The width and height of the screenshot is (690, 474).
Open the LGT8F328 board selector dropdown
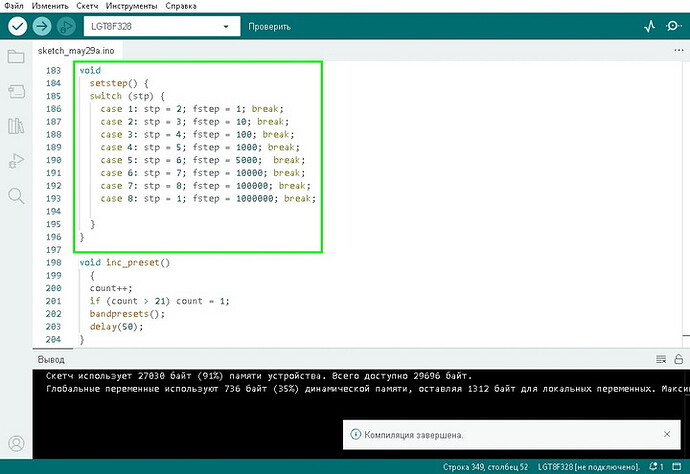pyautogui.click(x=162, y=26)
